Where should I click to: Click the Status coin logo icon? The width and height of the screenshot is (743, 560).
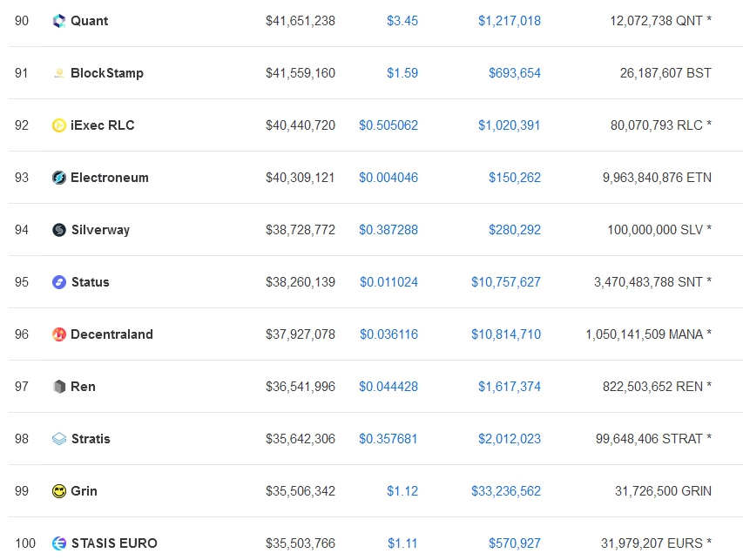pyautogui.click(x=58, y=282)
